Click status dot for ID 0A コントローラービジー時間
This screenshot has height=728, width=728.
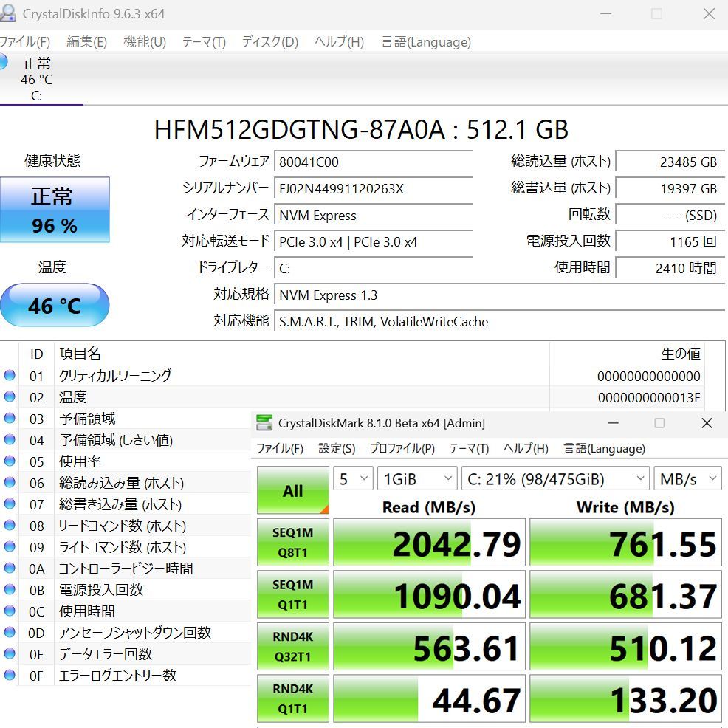10,567
